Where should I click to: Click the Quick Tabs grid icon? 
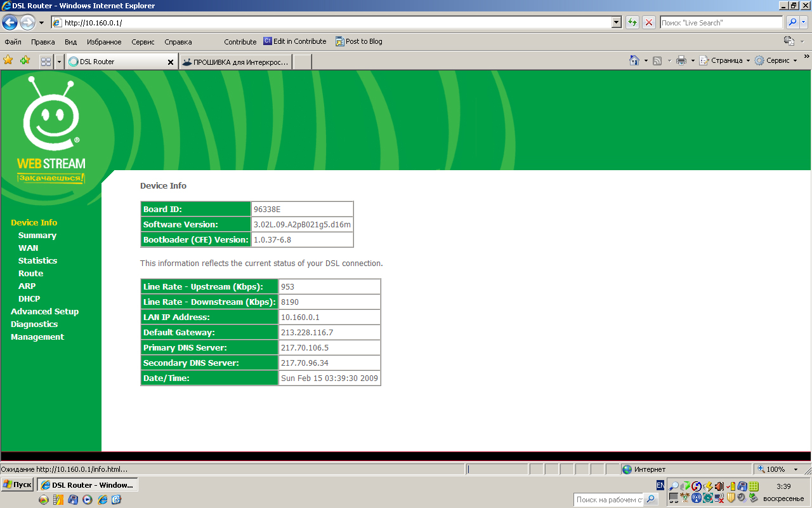(46, 62)
